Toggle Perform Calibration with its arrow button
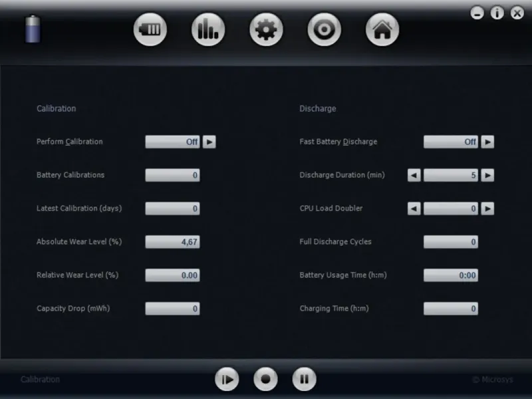Screen dimensions: 532x399 209,142
